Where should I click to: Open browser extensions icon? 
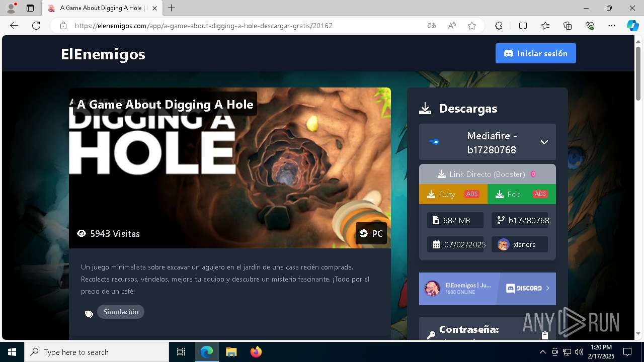click(499, 26)
